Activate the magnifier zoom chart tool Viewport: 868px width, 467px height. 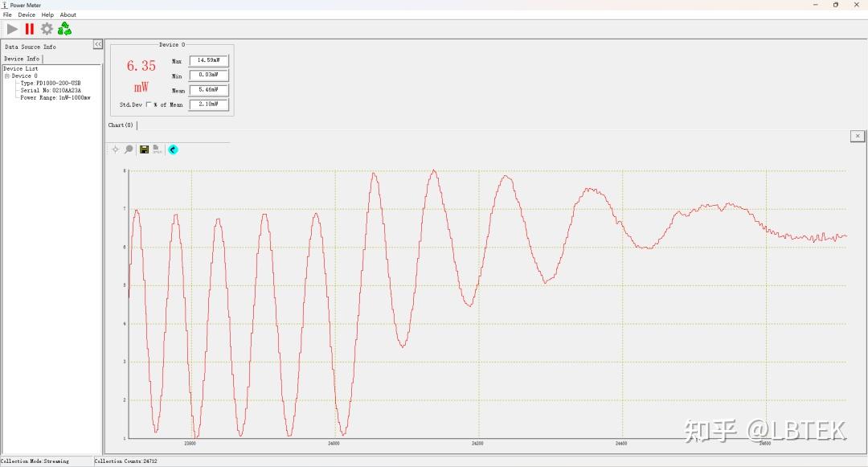click(x=129, y=150)
